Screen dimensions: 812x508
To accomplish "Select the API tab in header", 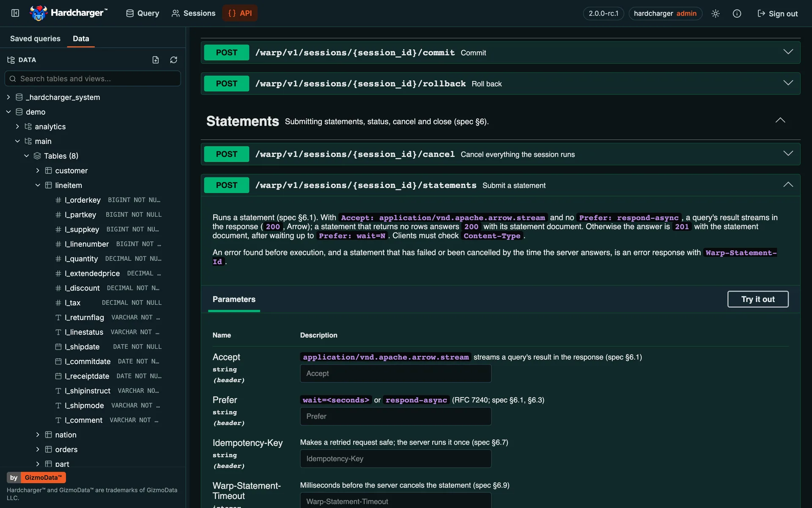I will 240,13.
